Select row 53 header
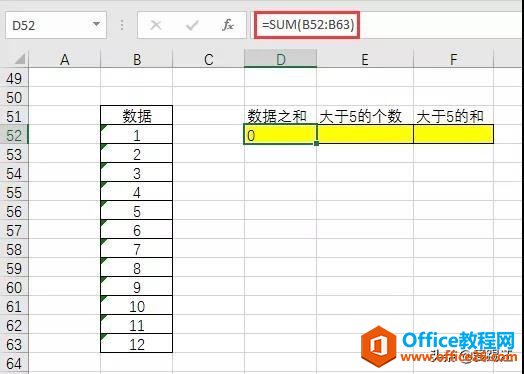This screenshot has height=374, width=524. click(14, 154)
